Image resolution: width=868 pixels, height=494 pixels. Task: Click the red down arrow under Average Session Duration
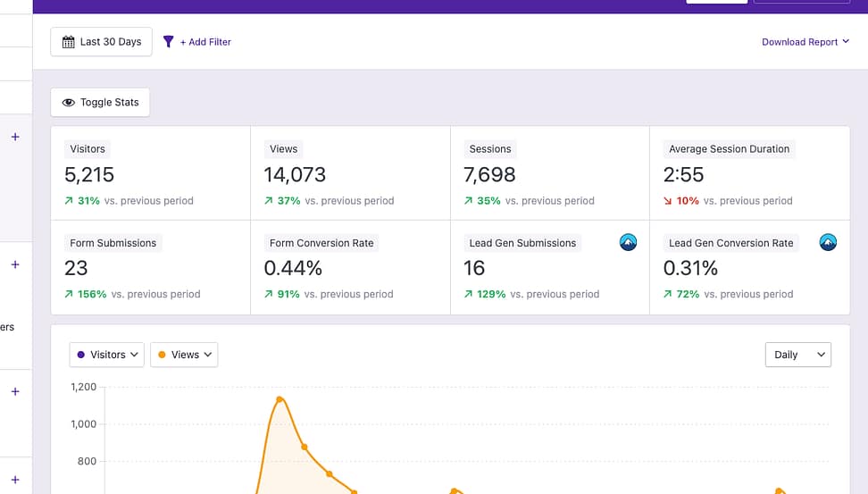click(667, 201)
